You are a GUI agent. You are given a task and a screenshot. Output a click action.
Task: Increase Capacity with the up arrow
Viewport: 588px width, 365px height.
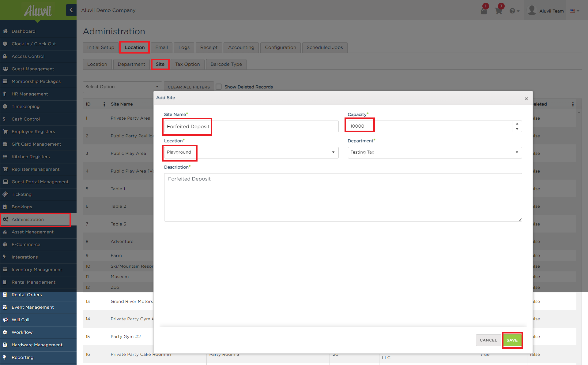pos(517,124)
